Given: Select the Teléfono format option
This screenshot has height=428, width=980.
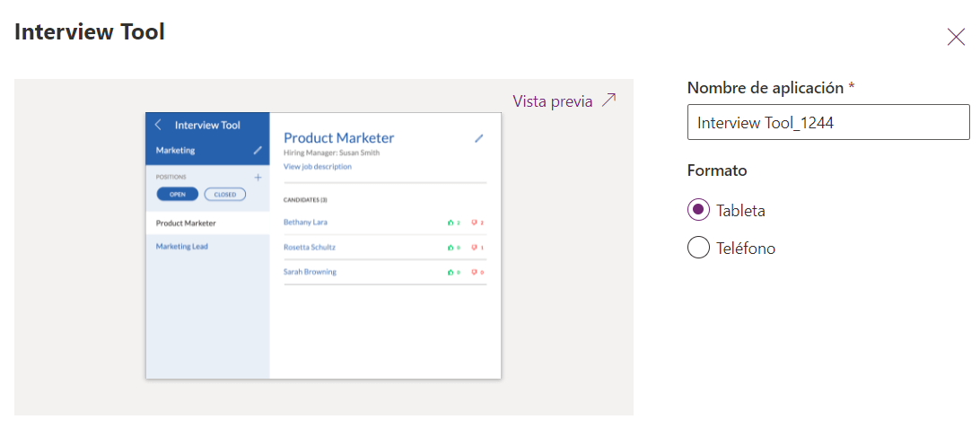Looking at the screenshot, I should 699,249.
